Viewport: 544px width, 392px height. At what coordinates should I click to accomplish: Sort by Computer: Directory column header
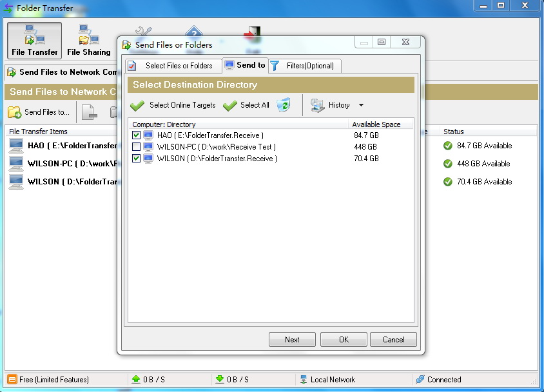pyautogui.click(x=238, y=124)
